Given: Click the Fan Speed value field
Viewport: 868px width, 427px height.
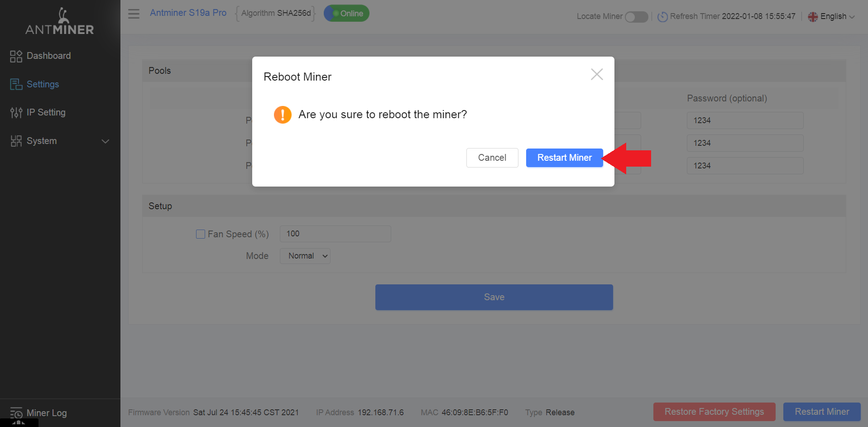Looking at the screenshot, I should pos(336,234).
